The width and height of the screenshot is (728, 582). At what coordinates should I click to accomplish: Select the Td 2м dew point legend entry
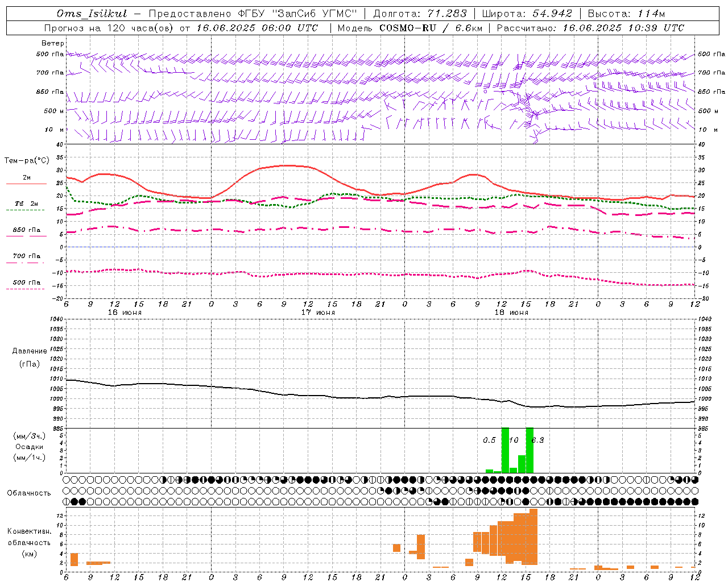[x=26, y=203]
